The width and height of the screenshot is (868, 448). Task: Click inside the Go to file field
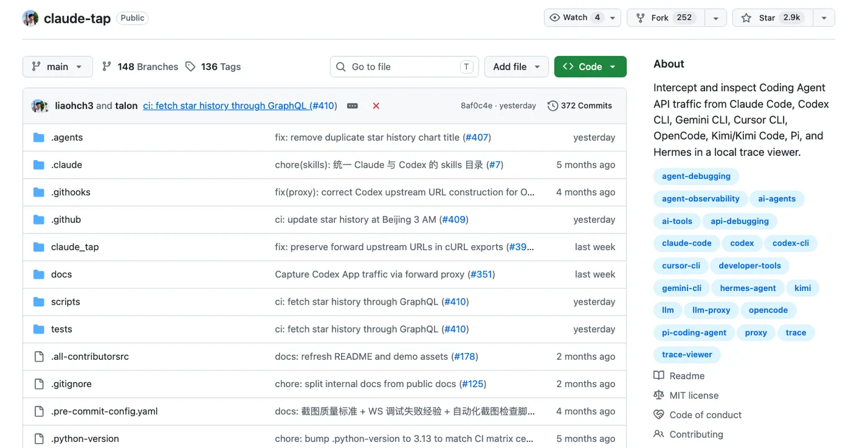[x=404, y=66]
